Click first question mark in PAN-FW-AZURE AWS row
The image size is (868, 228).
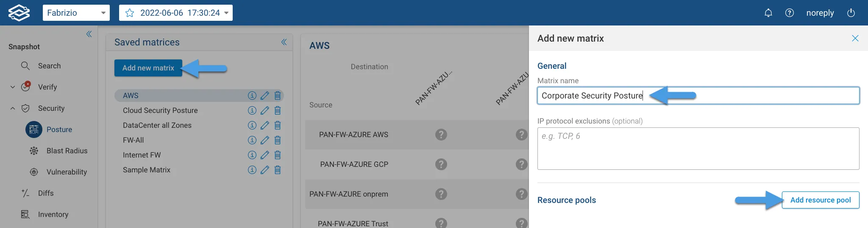pos(441,135)
